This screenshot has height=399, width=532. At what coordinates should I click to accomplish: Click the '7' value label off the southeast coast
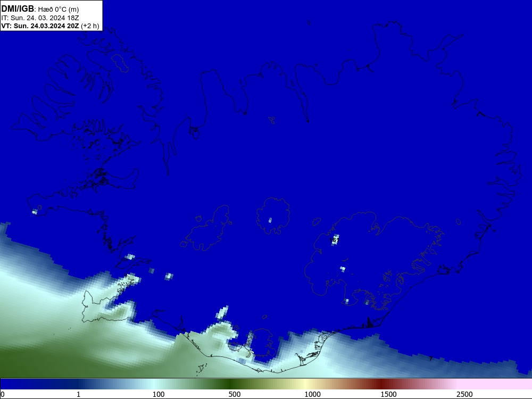(x=431, y=359)
